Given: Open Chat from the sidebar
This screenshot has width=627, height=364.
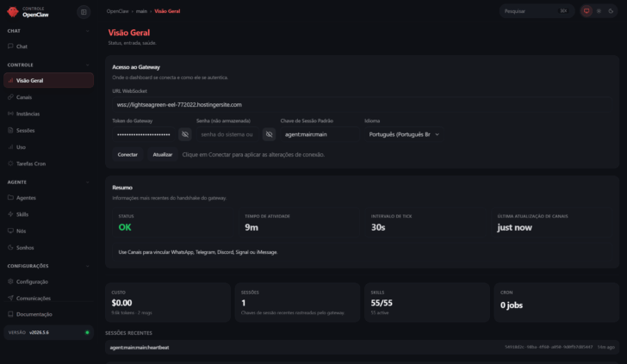Looking at the screenshot, I should pos(48,46).
